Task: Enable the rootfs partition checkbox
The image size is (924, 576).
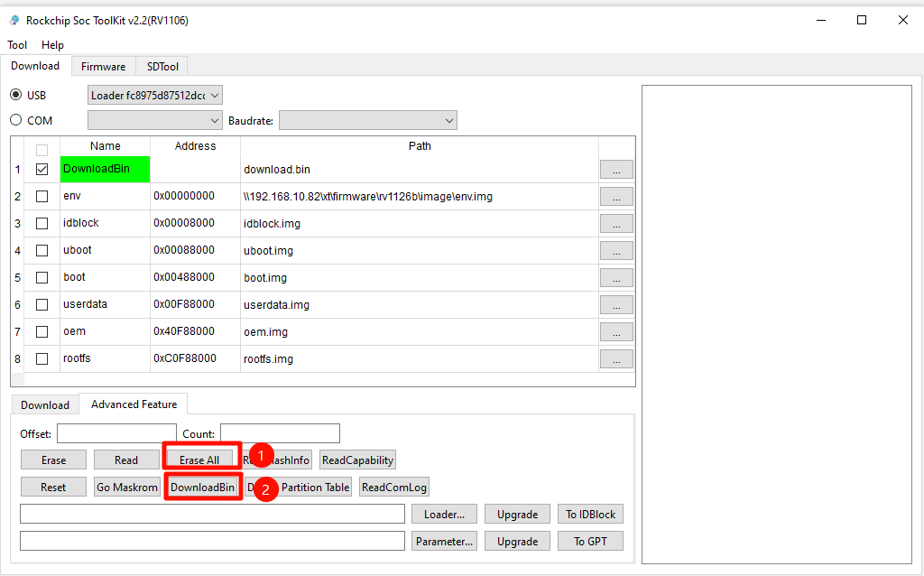Action: (42, 358)
